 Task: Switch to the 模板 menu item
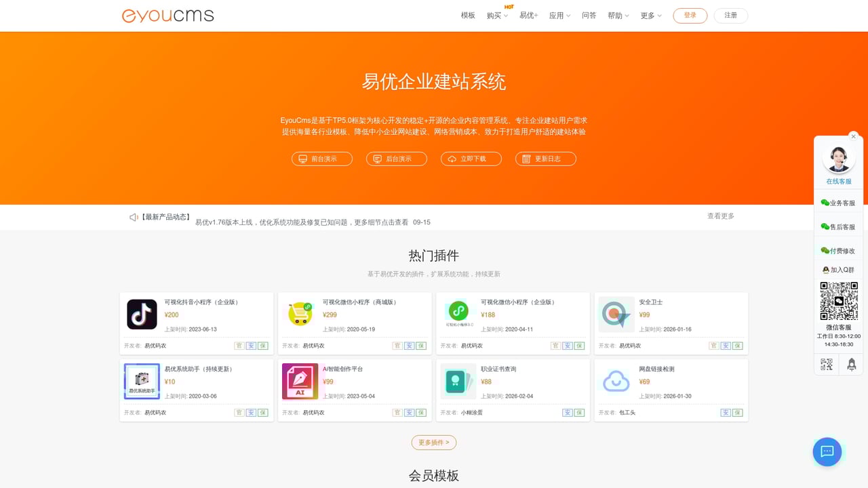click(x=467, y=15)
